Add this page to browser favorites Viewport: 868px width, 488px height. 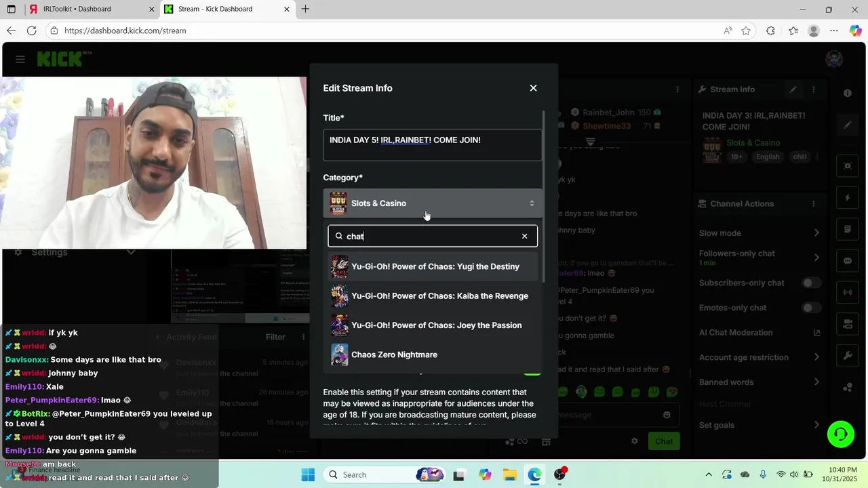click(x=746, y=30)
